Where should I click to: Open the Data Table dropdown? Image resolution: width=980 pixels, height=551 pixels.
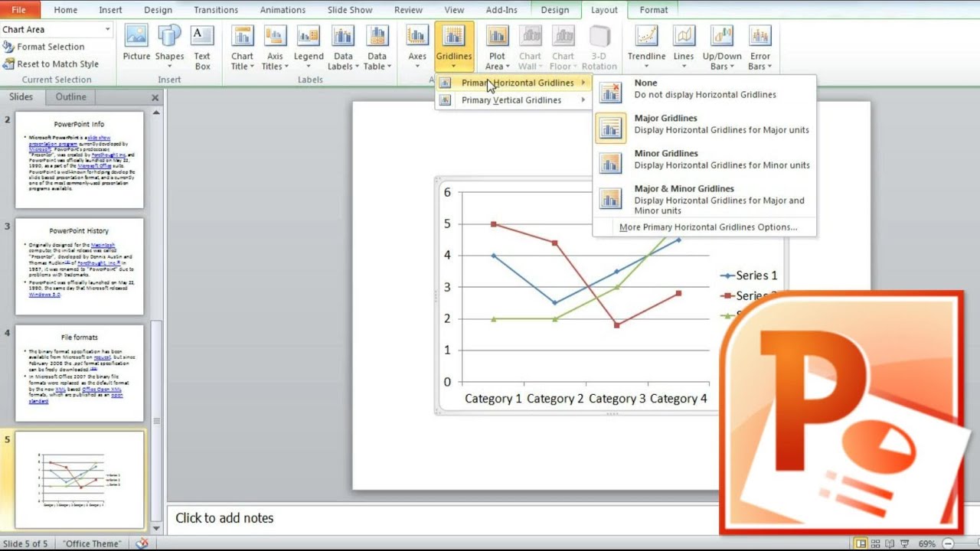tap(377, 46)
